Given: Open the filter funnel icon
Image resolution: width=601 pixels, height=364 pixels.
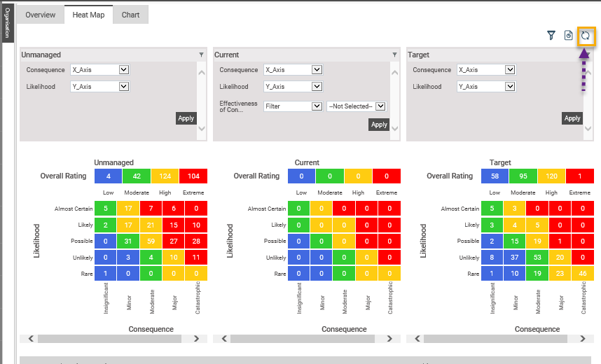Looking at the screenshot, I should point(551,36).
